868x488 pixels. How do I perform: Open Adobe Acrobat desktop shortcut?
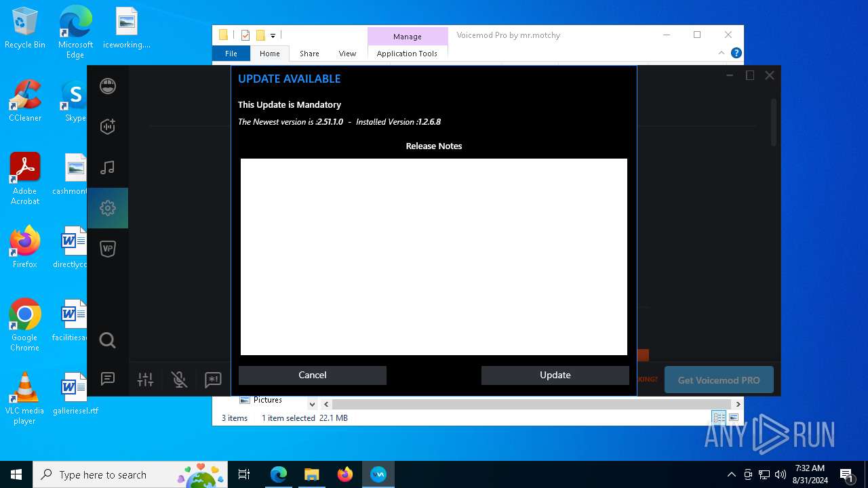coord(25,178)
